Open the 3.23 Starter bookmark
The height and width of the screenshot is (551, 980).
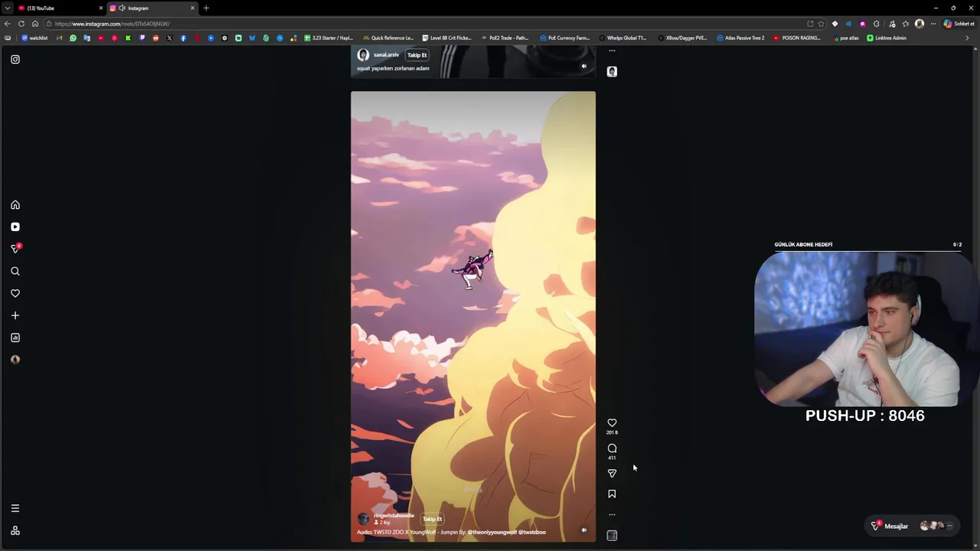[329, 37]
